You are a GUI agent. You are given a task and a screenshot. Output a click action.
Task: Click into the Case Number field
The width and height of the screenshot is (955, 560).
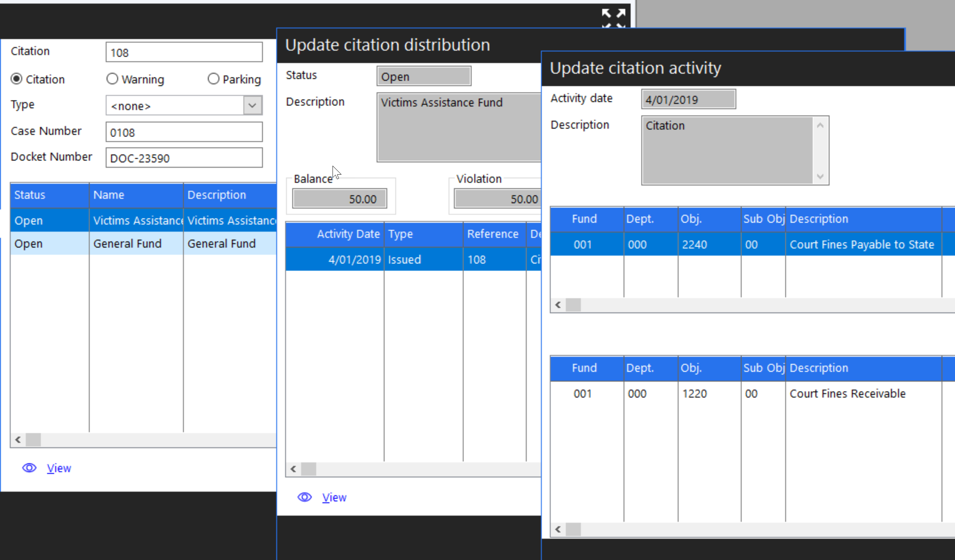(184, 132)
